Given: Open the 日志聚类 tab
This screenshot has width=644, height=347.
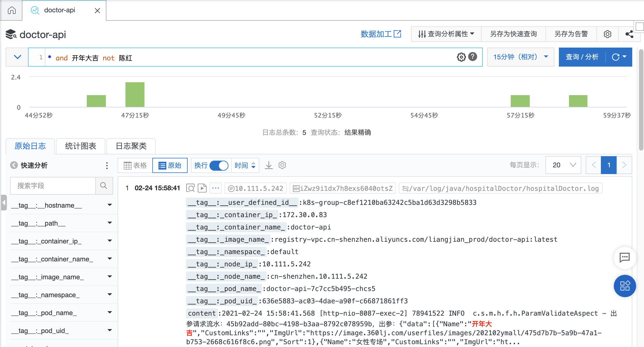Looking at the screenshot, I should (131, 146).
